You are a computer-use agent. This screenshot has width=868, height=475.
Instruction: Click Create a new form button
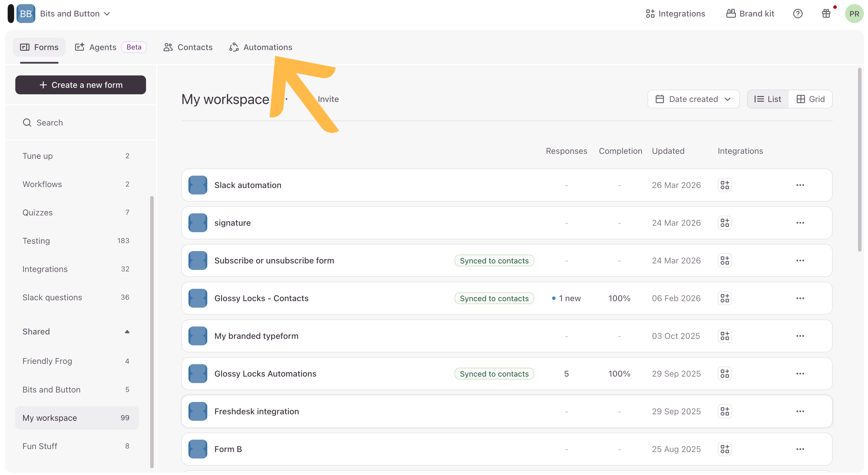[81, 85]
